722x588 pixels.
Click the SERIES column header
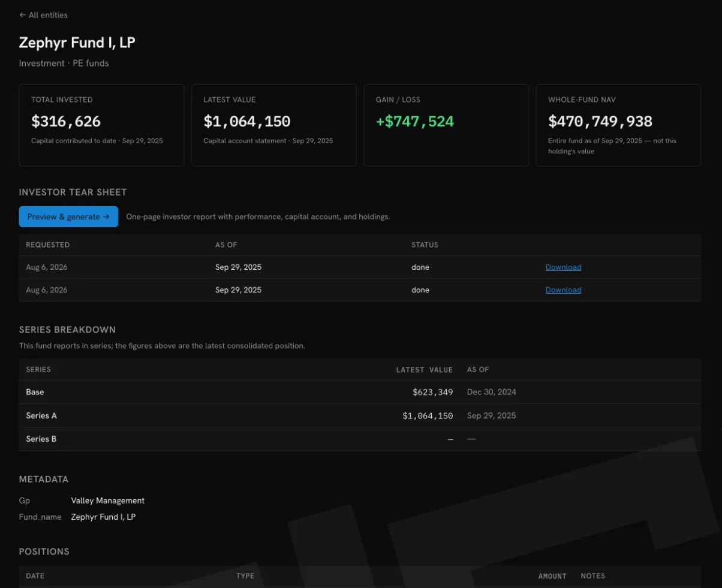coord(38,370)
